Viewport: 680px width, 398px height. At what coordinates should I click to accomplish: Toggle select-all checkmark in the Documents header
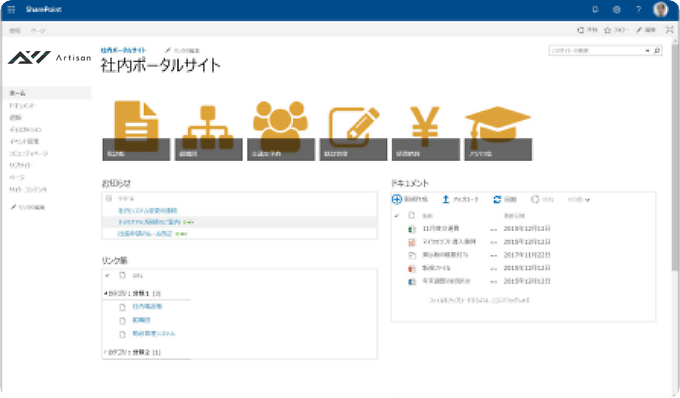tap(396, 215)
